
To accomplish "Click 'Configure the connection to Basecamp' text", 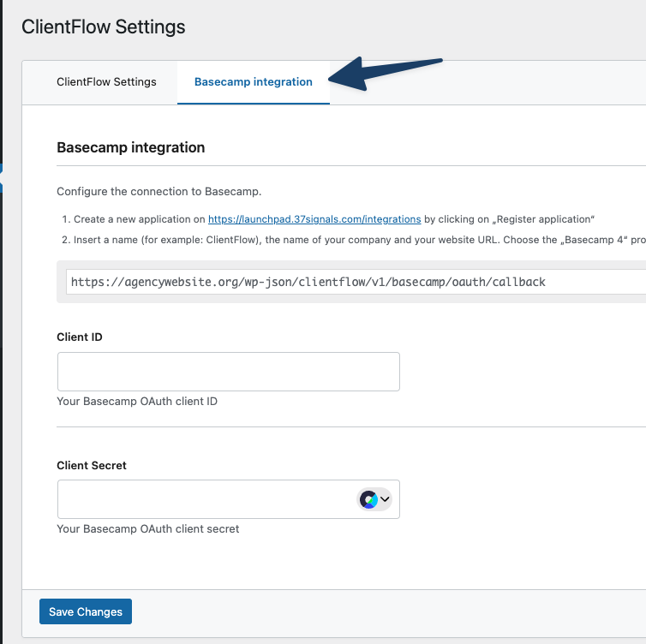I will point(159,192).
